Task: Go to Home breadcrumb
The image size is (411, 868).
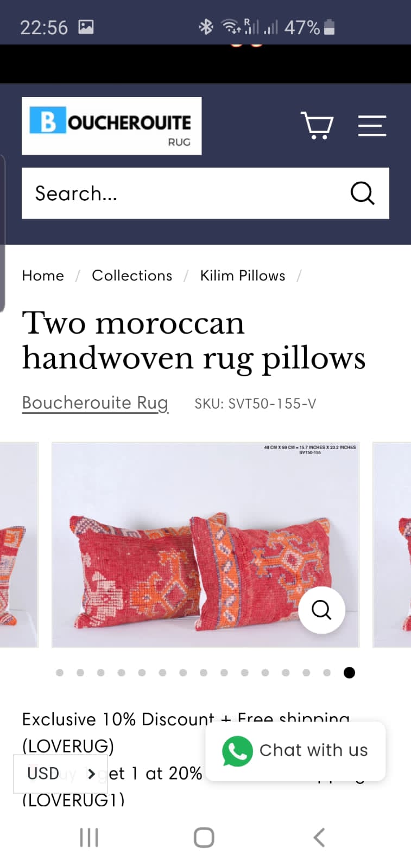Action: pyautogui.click(x=43, y=276)
